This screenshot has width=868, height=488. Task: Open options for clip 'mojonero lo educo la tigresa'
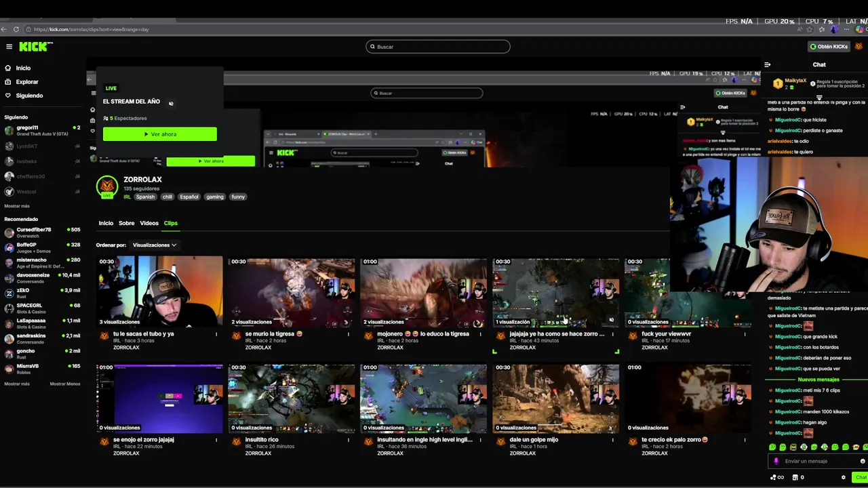[481, 334]
